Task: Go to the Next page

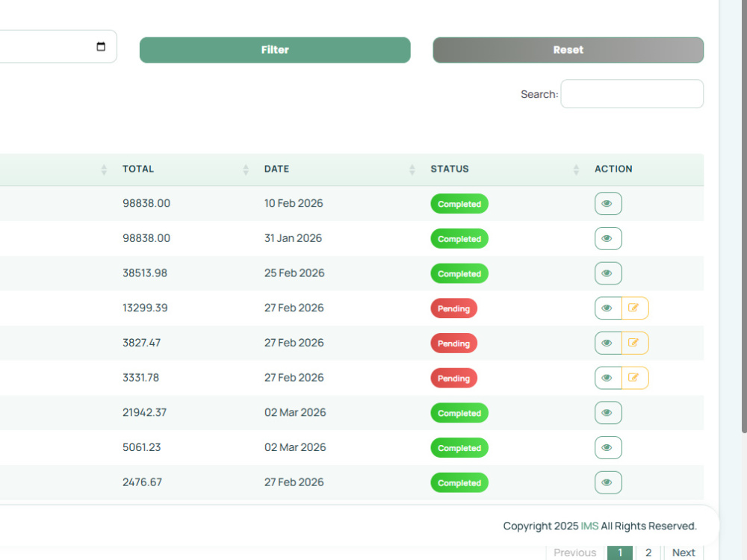Action: (x=684, y=553)
